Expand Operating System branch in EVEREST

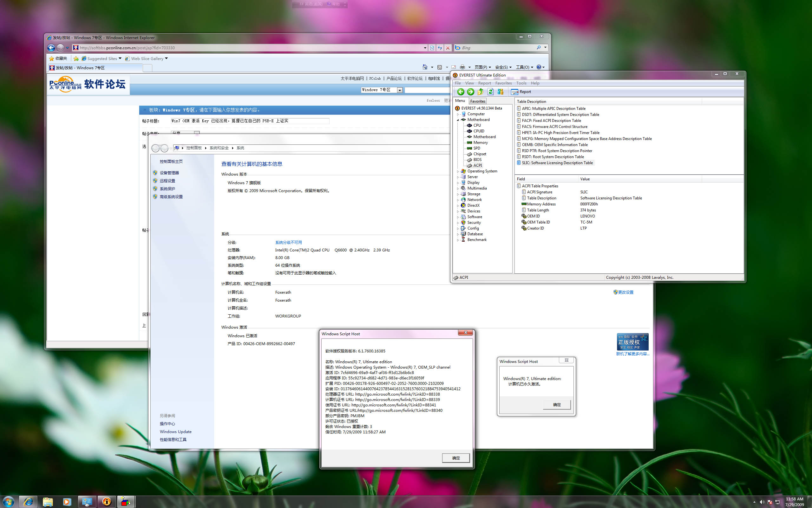(x=458, y=171)
